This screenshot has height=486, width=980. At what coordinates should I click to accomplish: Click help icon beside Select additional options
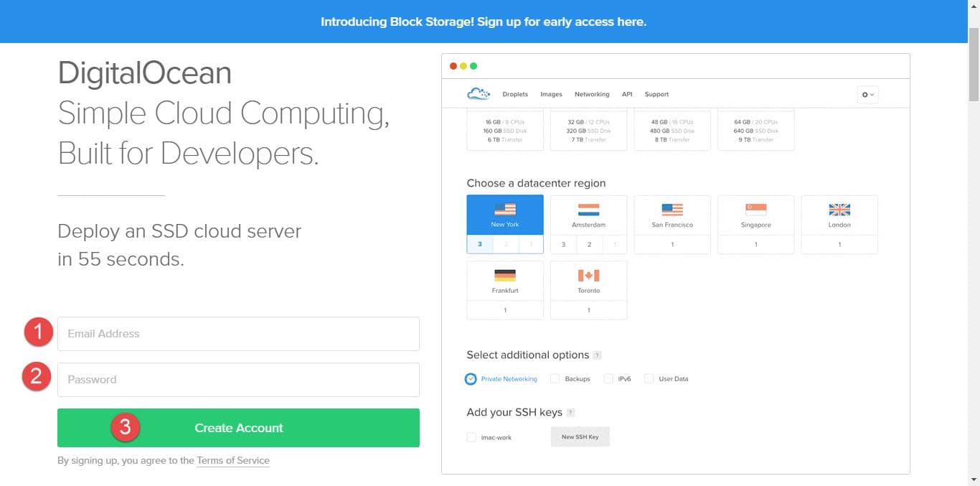597,355
